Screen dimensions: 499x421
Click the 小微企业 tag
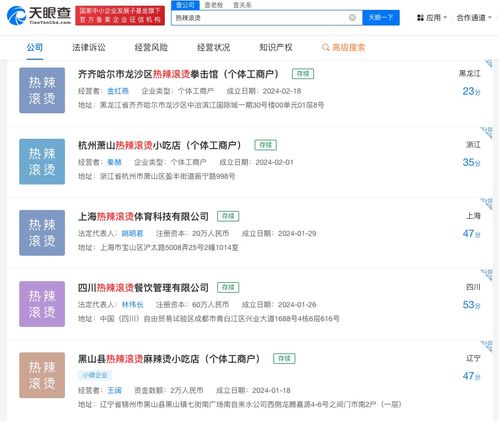tap(95, 375)
